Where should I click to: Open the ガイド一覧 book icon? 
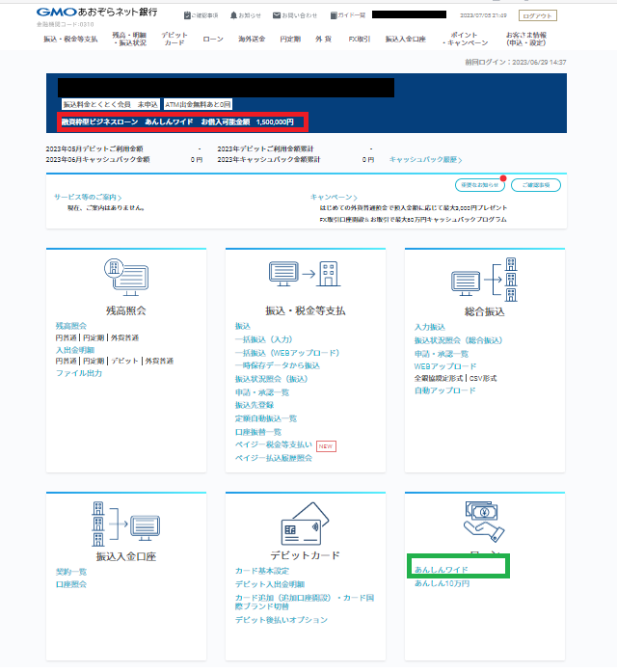coord(334,15)
